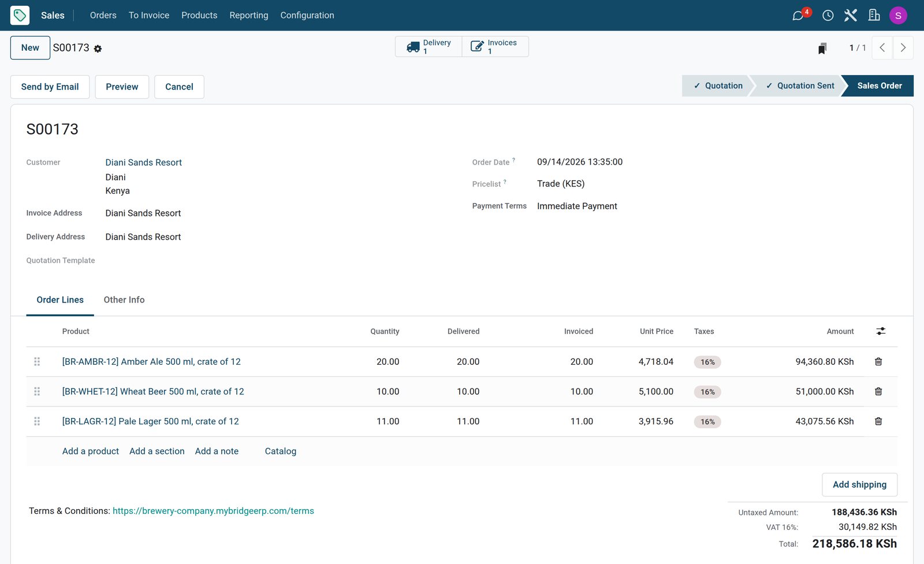Screen dimensions: 924x564
Task: Click the Cancel button
Action: 179,87
